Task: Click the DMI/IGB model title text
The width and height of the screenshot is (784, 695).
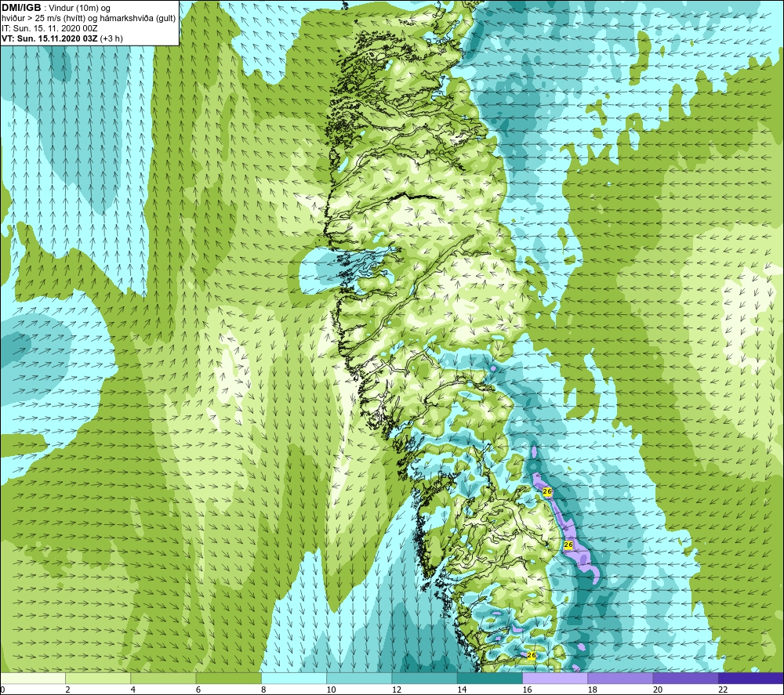Action: pos(21,8)
